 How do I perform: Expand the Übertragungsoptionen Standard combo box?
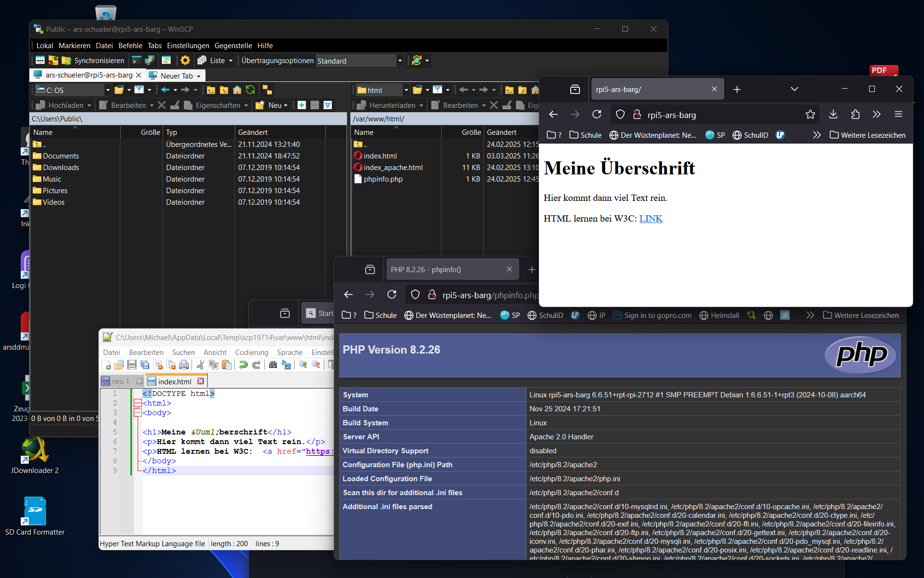tap(399, 61)
